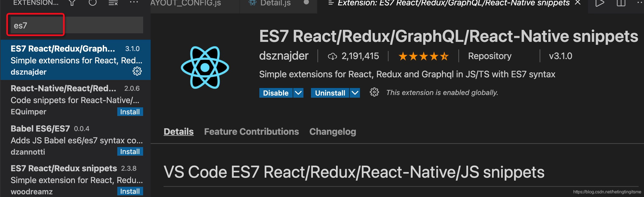Open publisher dsznajder in details header
The height and width of the screenshot is (197, 644).
pos(284,56)
